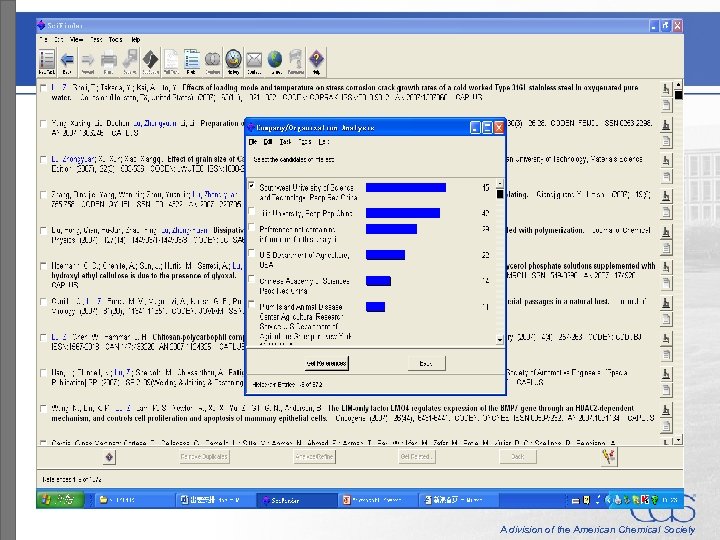The width and height of the screenshot is (720, 540).
Task: Open the History clock toolbar icon
Action: pyautogui.click(x=233, y=62)
